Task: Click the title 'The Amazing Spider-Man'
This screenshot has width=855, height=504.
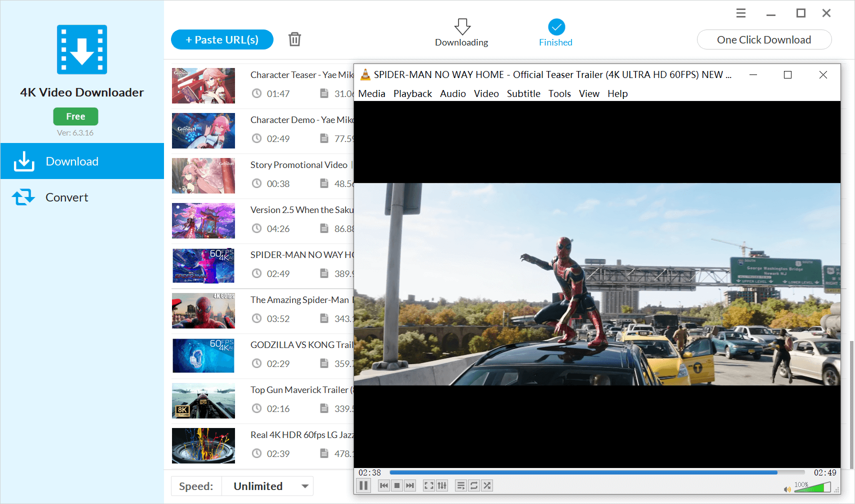Action: pos(299,299)
